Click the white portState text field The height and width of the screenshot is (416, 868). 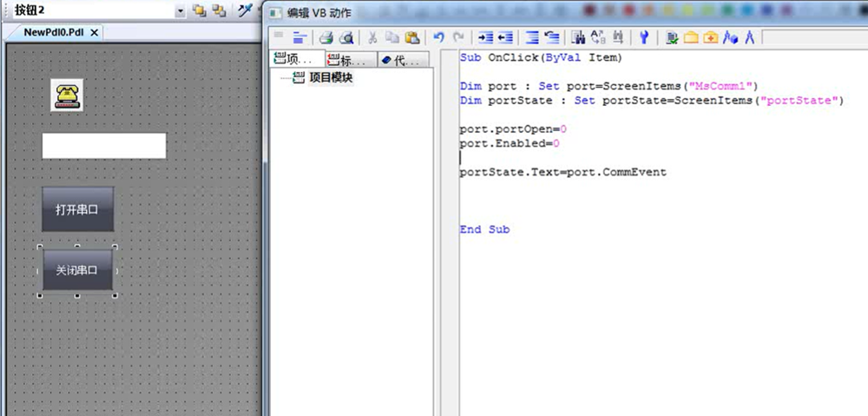tap(103, 146)
